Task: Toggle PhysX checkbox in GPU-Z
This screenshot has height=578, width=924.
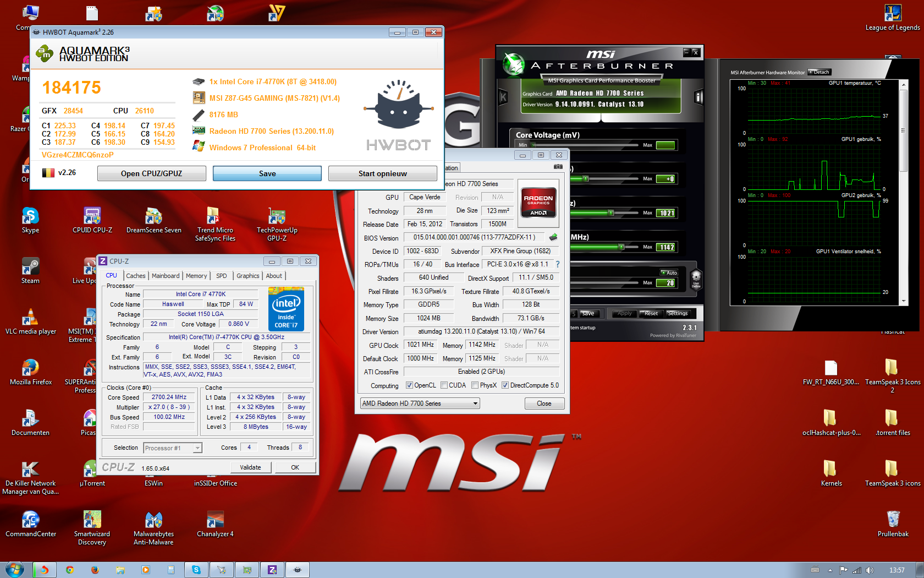Action: pos(475,385)
